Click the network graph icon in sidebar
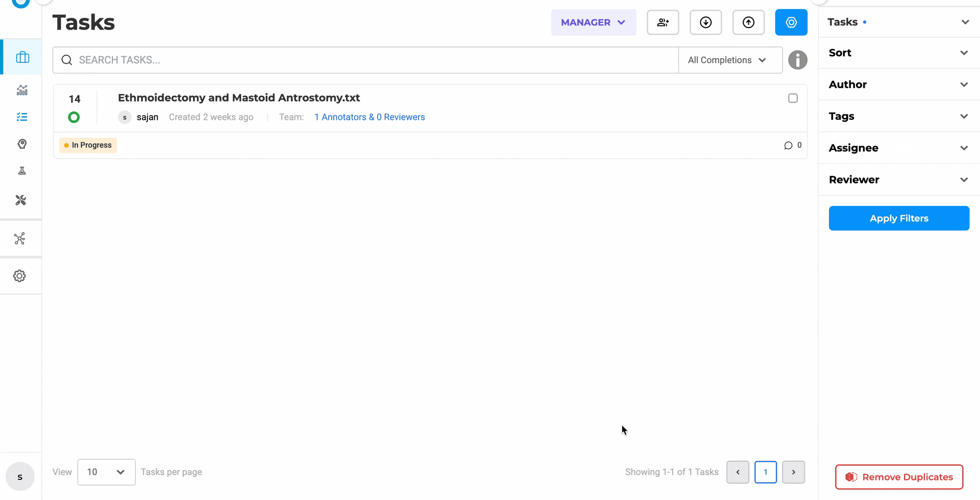This screenshot has width=980, height=500. (x=19, y=238)
